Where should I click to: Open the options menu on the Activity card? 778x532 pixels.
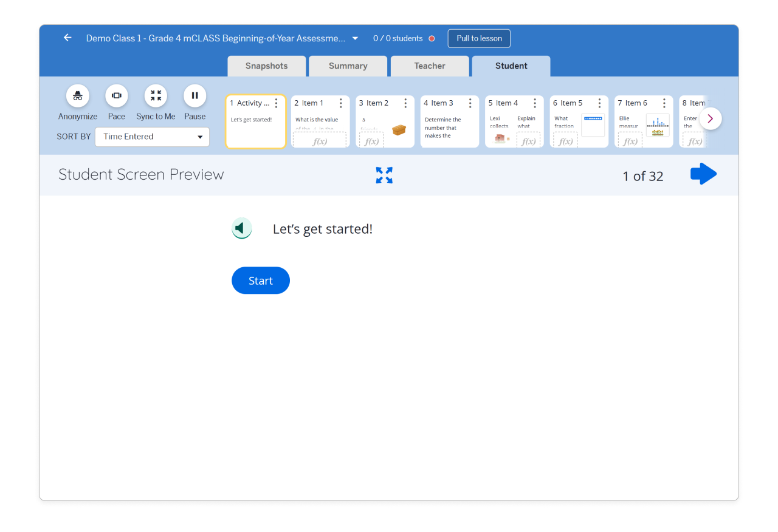tap(277, 103)
